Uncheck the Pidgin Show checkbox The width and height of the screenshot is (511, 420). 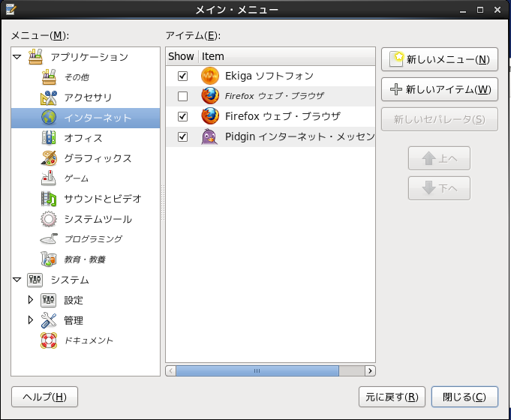(182, 136)
